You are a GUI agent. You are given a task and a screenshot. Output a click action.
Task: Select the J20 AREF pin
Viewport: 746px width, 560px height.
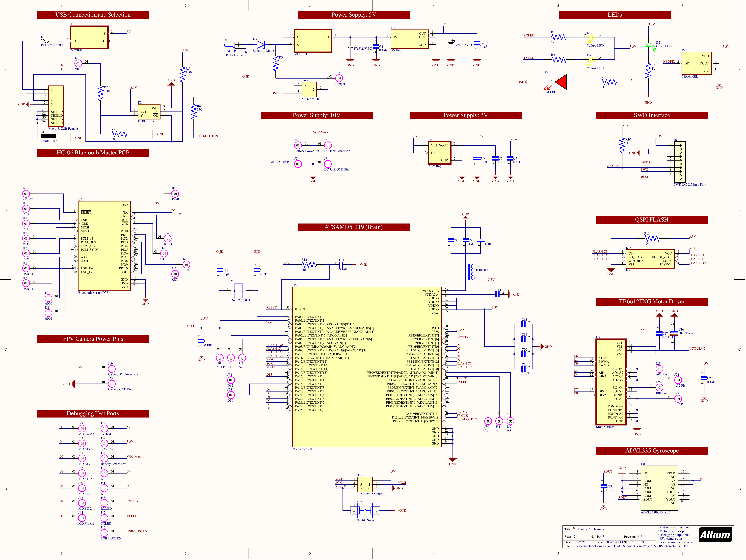(x=220, y=358)
